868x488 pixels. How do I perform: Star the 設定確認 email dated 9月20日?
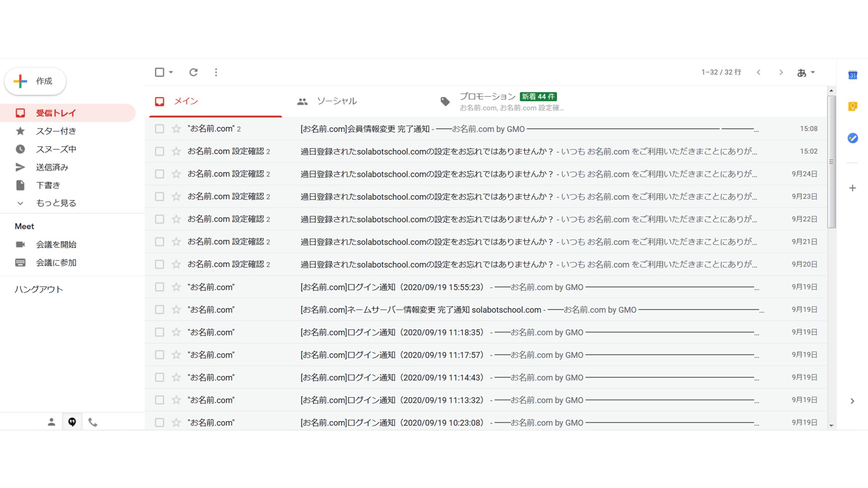coord(176,264)
